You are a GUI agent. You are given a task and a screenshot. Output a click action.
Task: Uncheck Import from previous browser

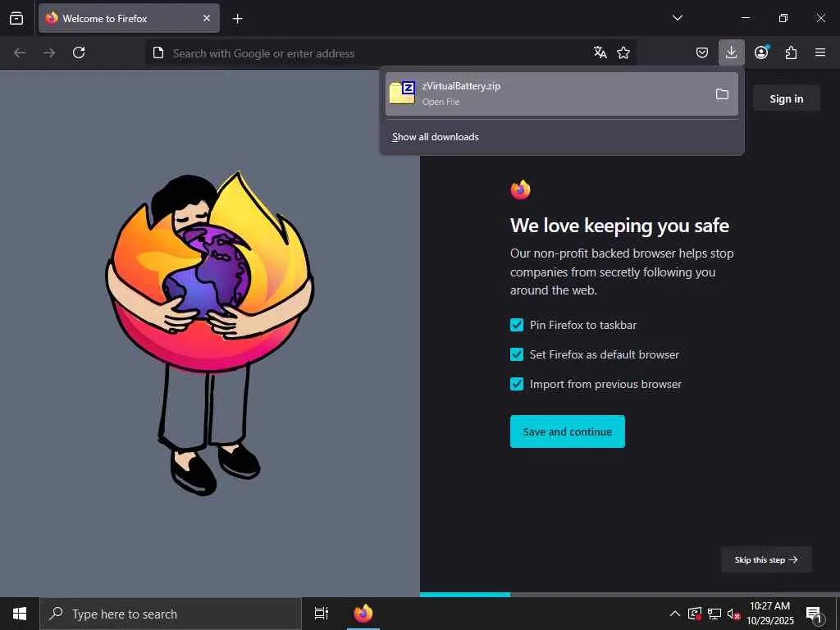click(517, 384)
